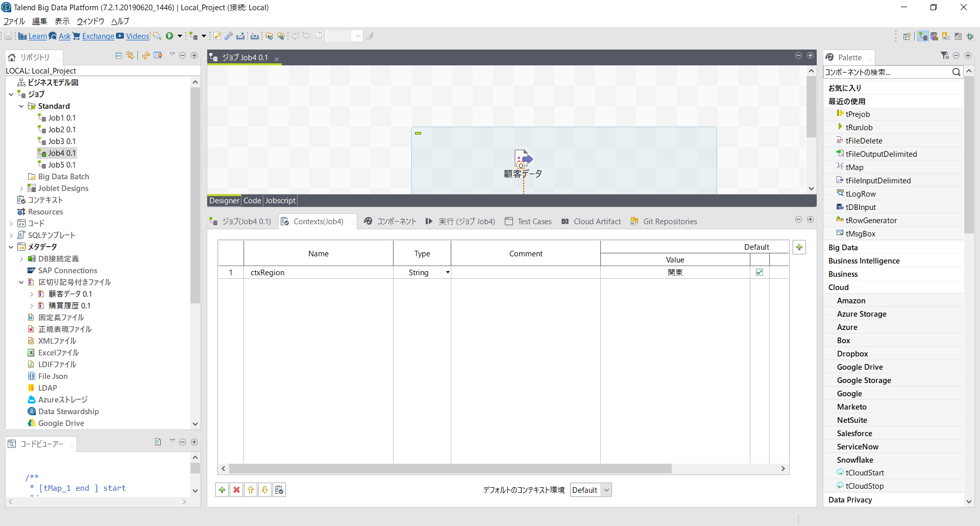Expand the コード node
The image size is (980, 526).
click(x=11, y=223)
